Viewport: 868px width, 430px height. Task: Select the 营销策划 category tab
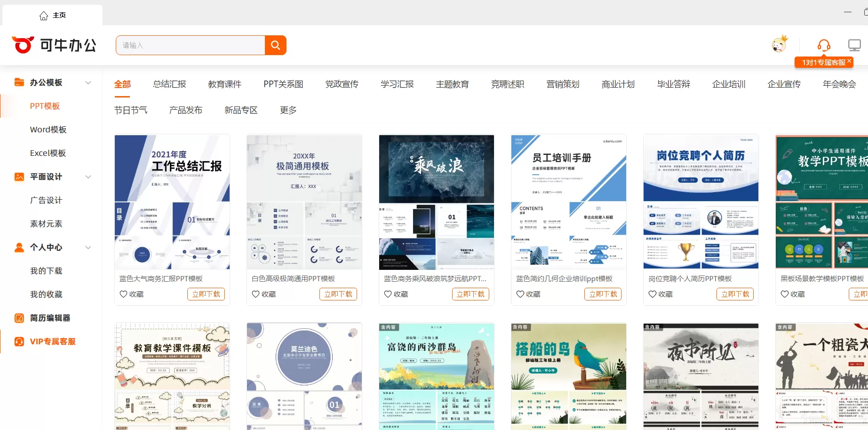(x=563, y=84)
